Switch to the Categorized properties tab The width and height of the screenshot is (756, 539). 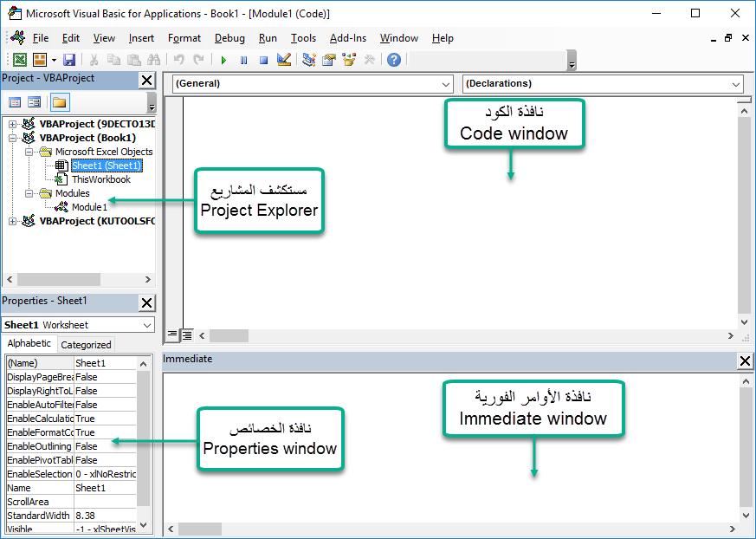(86, 345)
